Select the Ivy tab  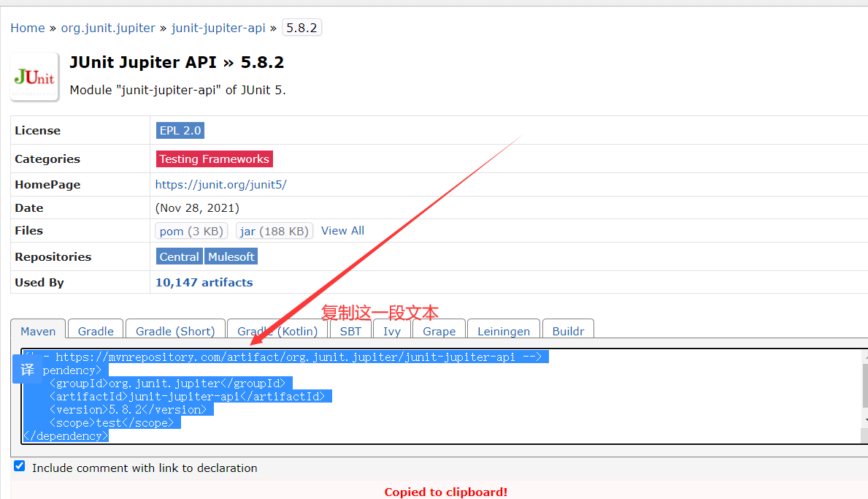392,331
